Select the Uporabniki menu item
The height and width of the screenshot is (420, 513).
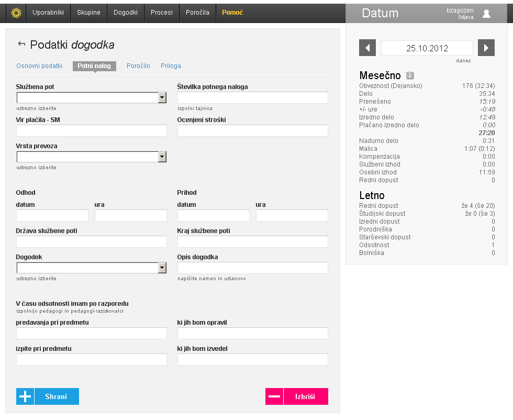click(x=48, y=13)
